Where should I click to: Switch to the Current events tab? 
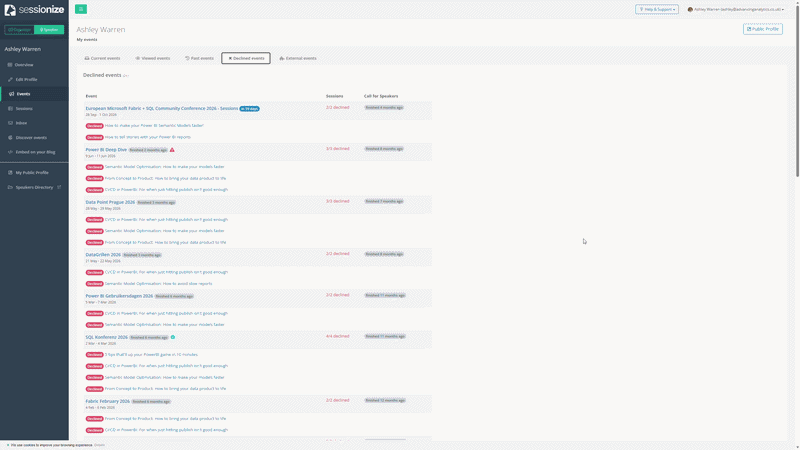102,58
